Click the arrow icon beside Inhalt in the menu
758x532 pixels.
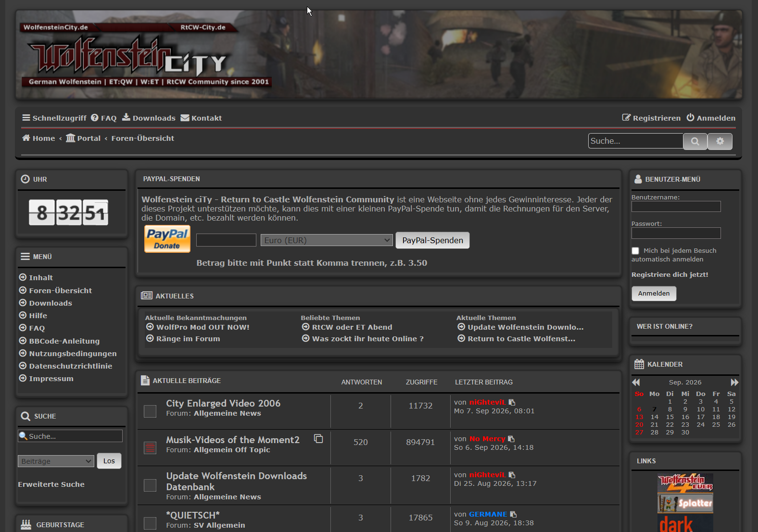[x=23, y=277]
